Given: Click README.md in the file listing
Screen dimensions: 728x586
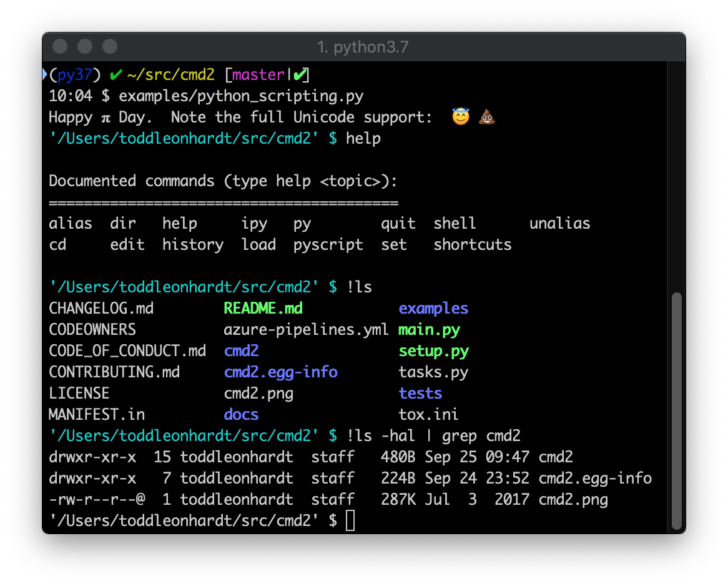Looking at the screenshot, I should coord(263,308).
